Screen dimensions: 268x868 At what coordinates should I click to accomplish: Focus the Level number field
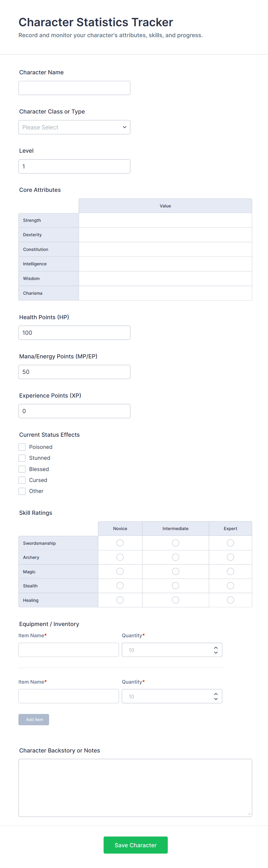click(x=74, y=167)
